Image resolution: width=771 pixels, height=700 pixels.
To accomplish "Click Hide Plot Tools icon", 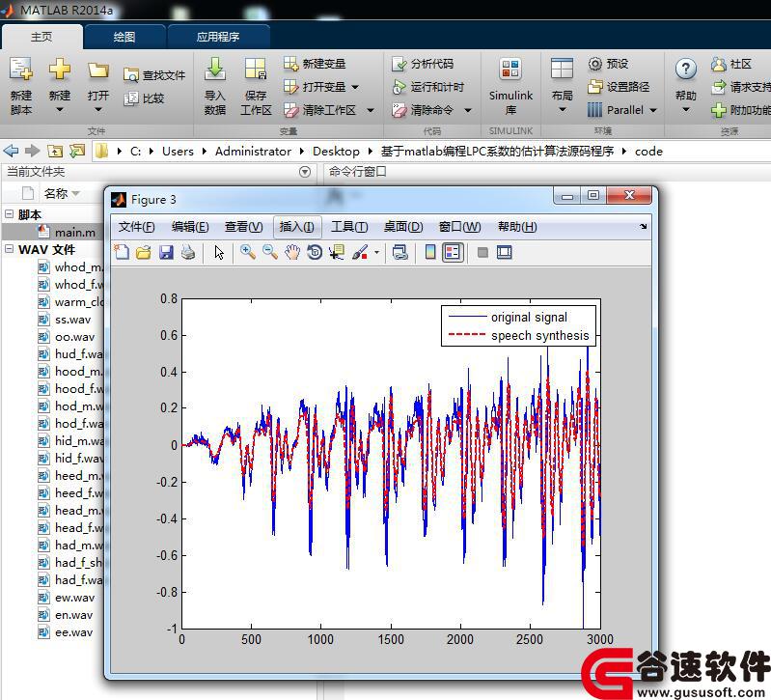I will click(482, 252).
